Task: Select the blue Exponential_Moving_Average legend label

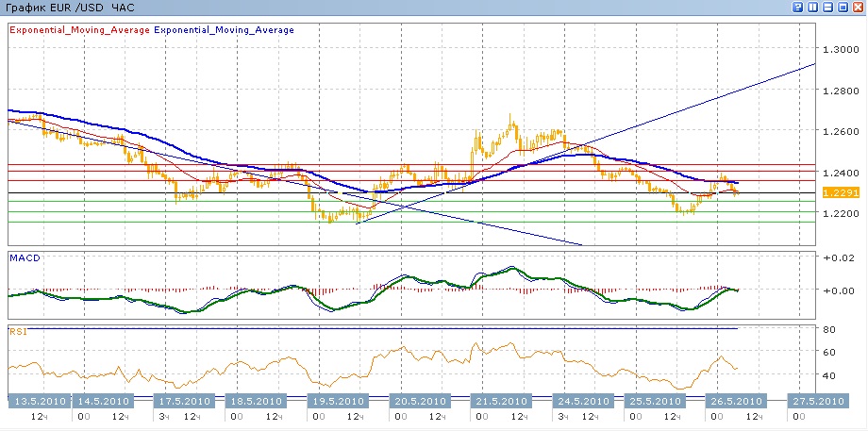Action: tap(224, 29)
